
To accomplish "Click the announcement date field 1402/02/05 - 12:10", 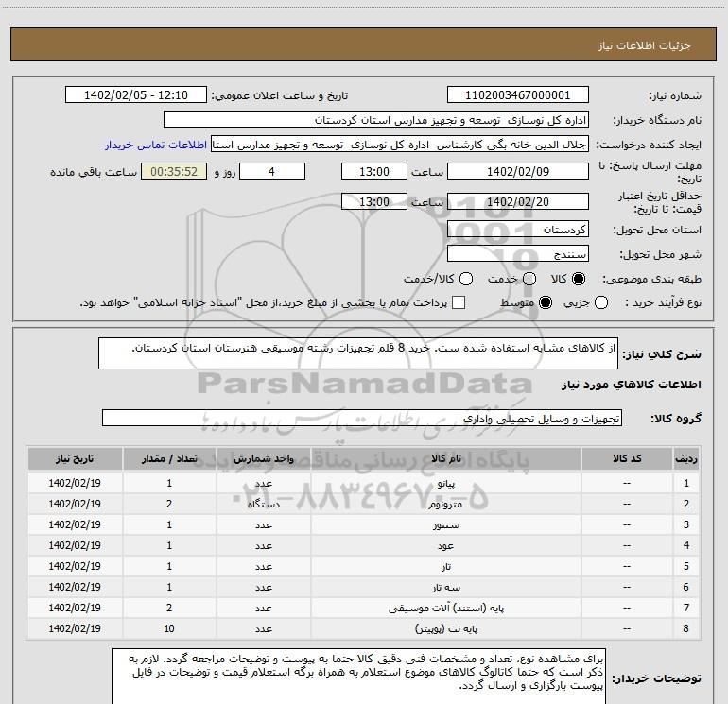I will pyautogui.click(x=136, y=95).
